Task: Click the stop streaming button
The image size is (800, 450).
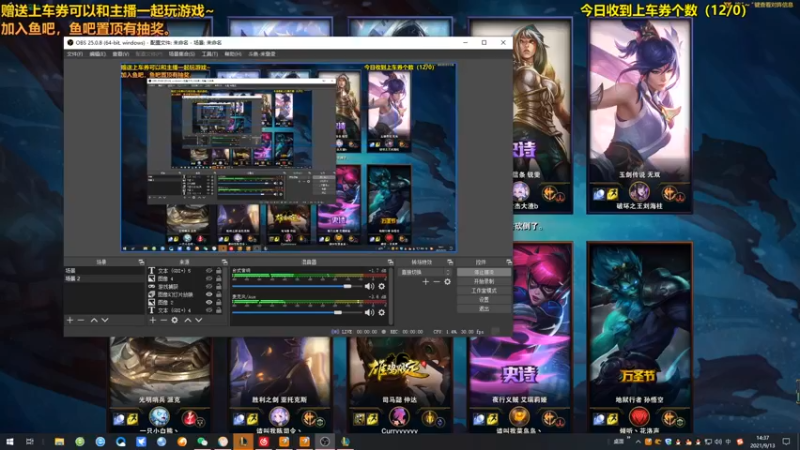Action: click(484, 272)
